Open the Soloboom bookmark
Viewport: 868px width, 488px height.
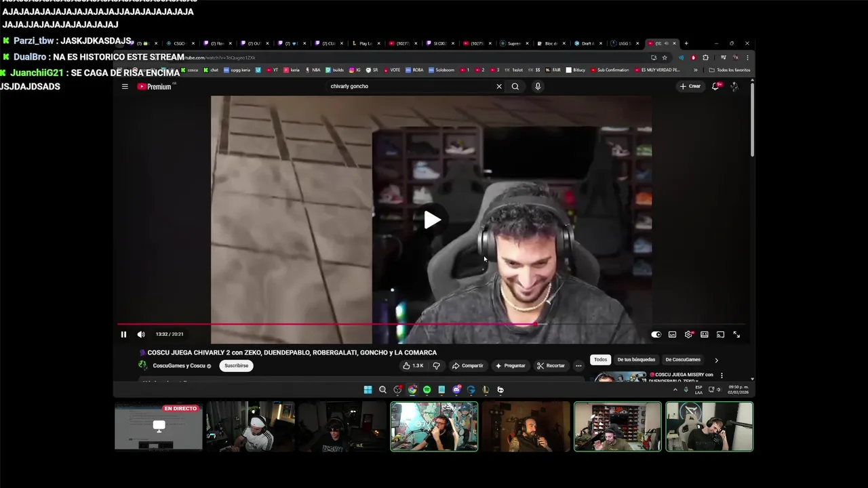click(441, 70)
